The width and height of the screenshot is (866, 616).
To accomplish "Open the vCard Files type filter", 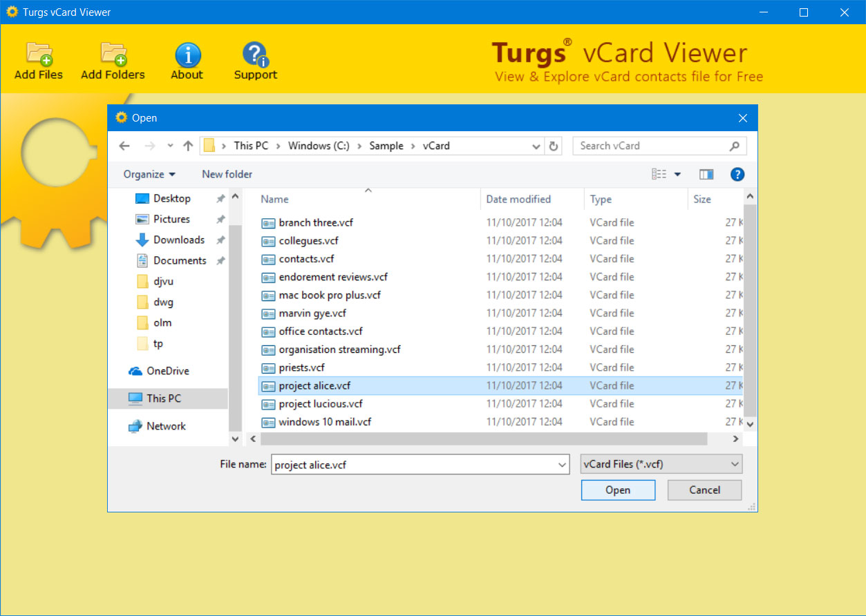I will point(661,464).
